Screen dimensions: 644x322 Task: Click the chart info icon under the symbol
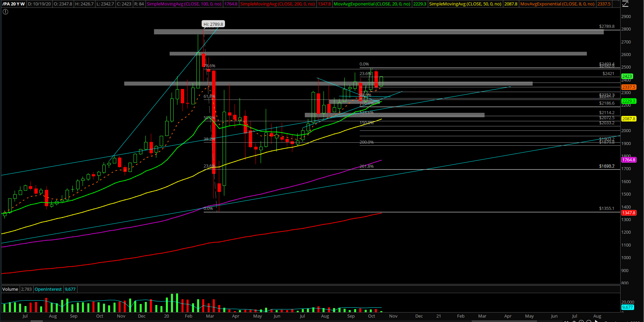[5, 12]
